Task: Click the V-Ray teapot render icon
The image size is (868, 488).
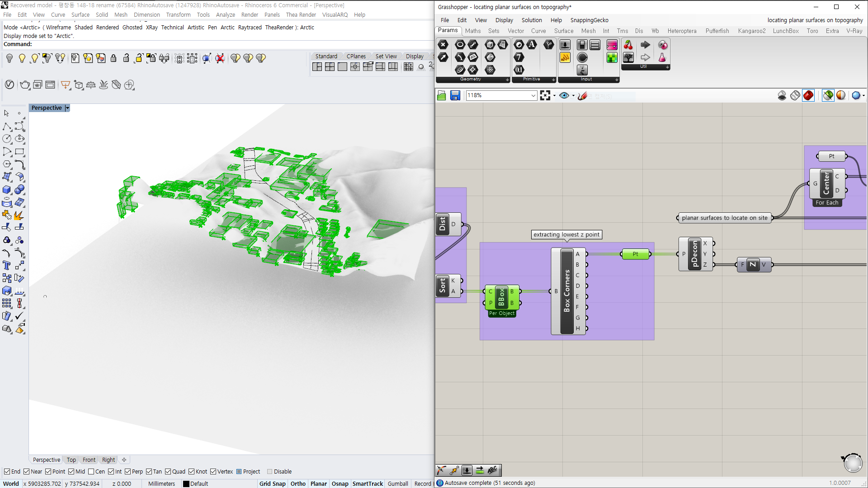Action: 25,84
